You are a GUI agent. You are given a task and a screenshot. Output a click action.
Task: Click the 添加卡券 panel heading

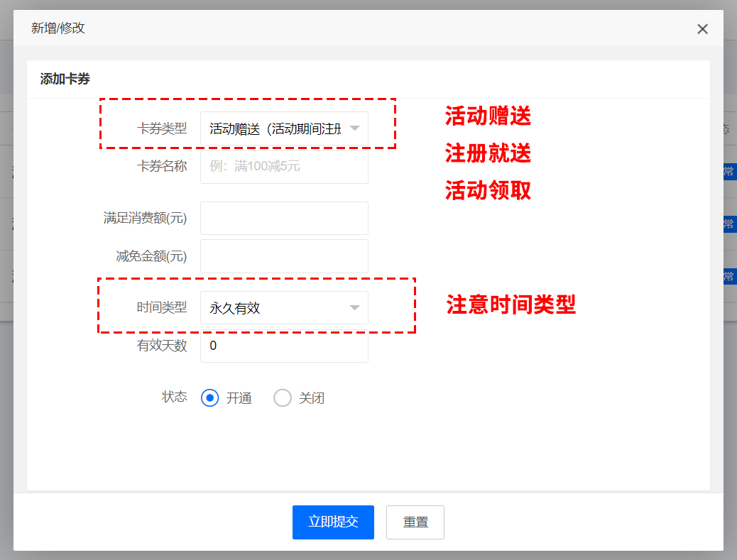[x=65, y=79]
